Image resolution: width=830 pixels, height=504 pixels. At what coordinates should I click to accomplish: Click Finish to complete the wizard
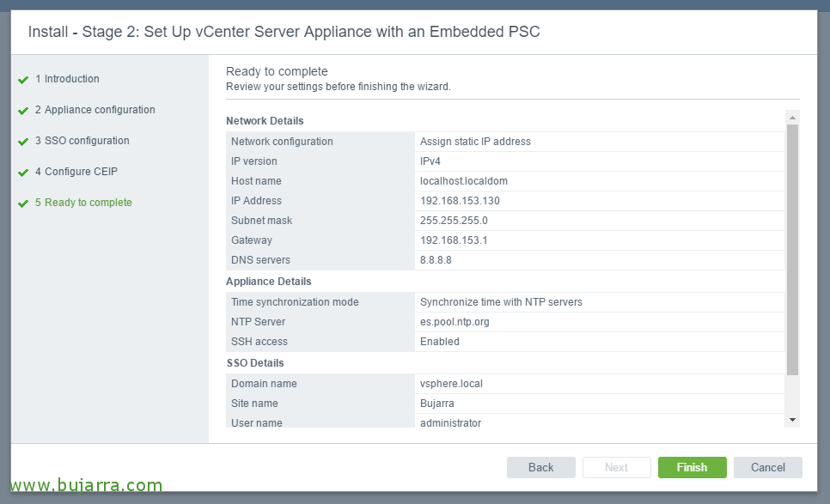coord(693,467)
